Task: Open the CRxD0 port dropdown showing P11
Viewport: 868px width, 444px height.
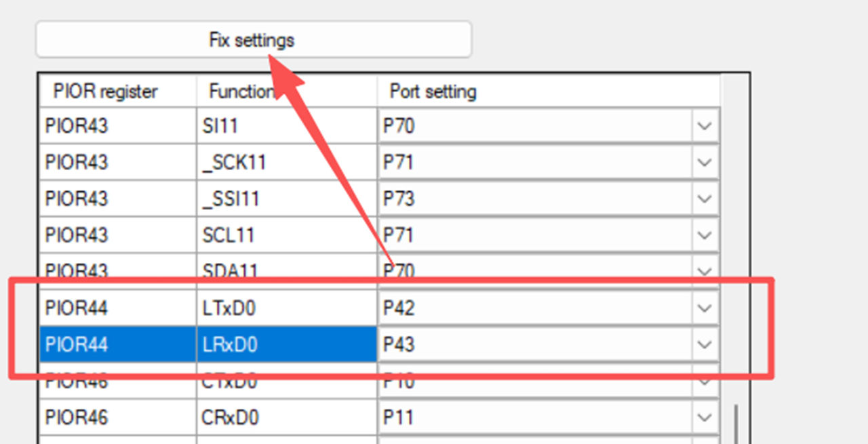Action: pos(705,418)
